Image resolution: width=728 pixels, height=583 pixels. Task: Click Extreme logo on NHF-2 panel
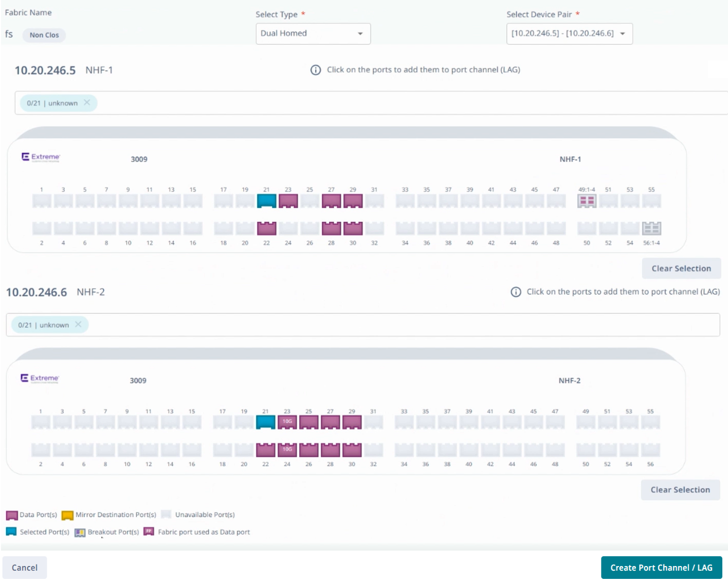[40, 378]
